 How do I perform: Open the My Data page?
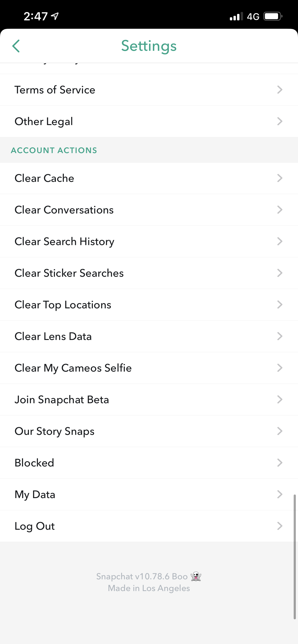35,494
